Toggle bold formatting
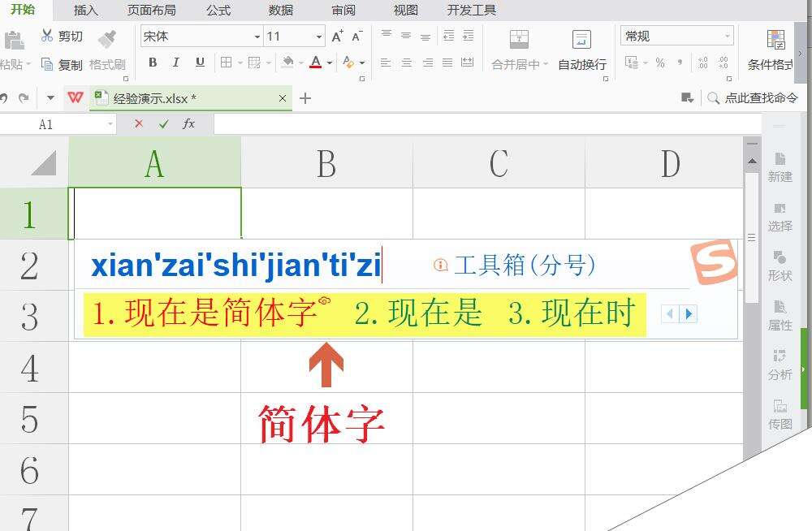The width and height of the screenshot is (812, 531). [x=153, y=62]
